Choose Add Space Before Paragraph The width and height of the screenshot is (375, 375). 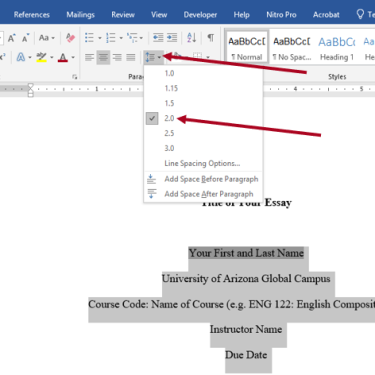tap(203, 179)
